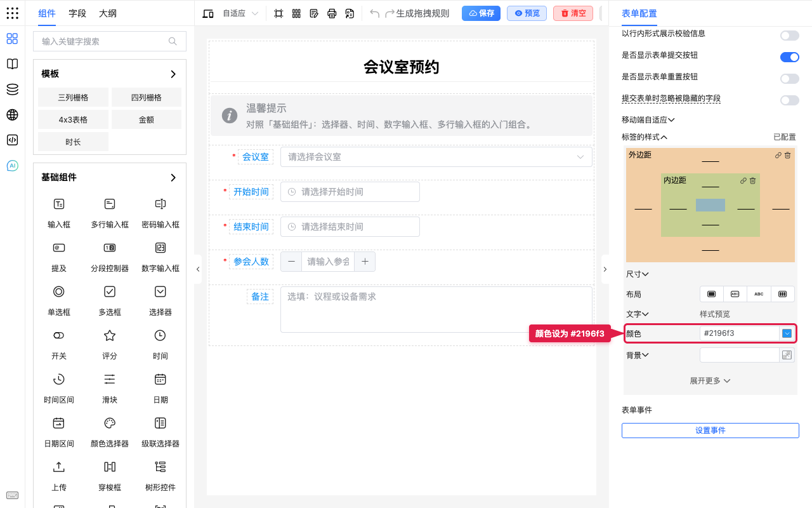This screenshot has width=812, height=508.
Task: Toggle 是否显示表单提交按钮 switch
Action: [790, 57]
